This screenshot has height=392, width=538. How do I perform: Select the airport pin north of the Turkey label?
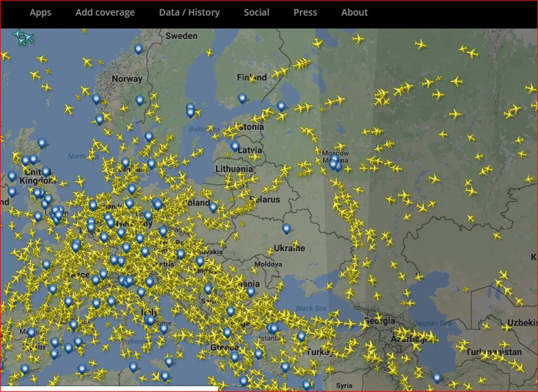click(x=301, y=336)
